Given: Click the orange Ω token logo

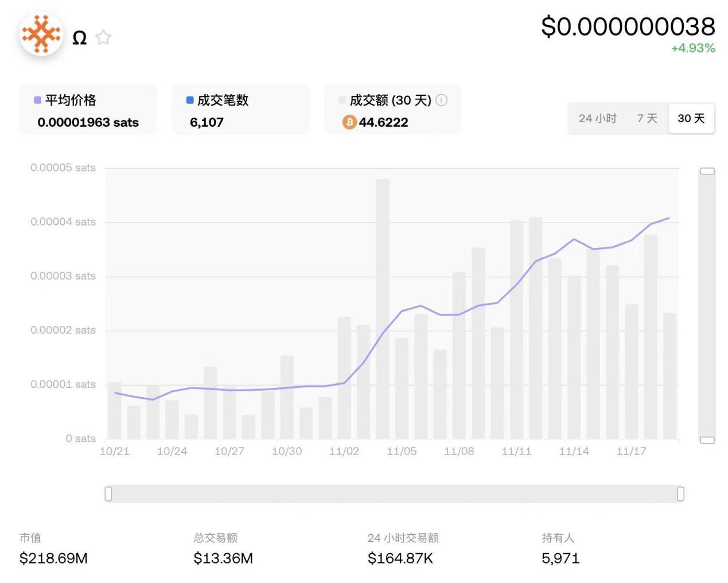Looking at the screenshot, I should [41, 34].
